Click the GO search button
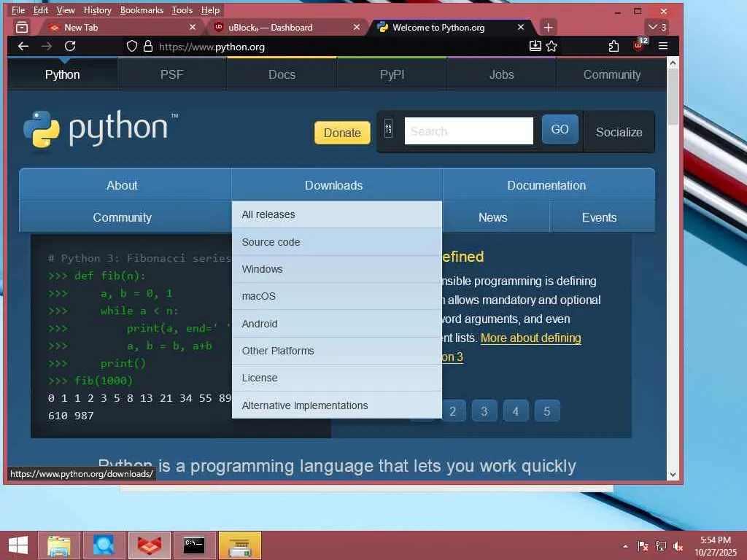This screenshot has height=560, width=747. pos(560,129)
